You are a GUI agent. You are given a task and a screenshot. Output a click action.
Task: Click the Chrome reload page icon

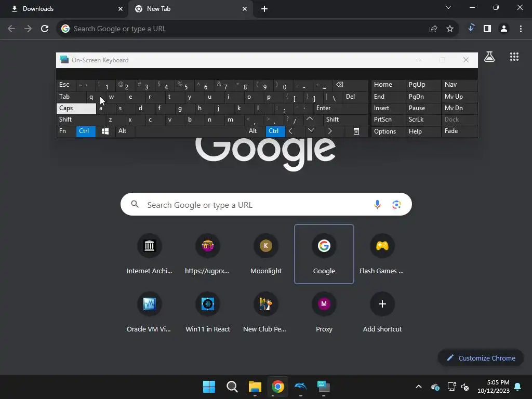[x=45, y=29]
